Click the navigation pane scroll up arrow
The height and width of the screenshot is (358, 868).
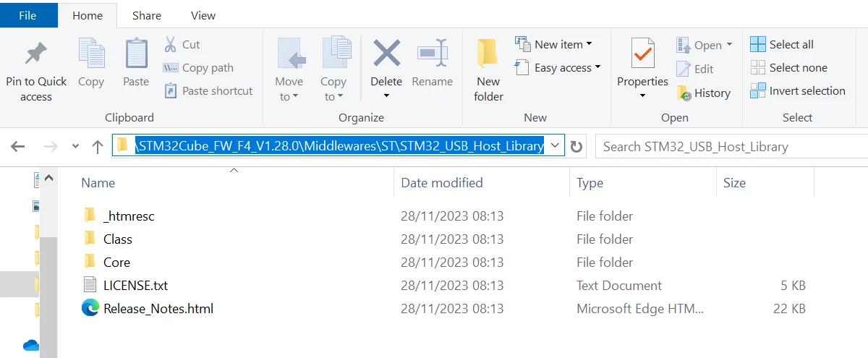(x=48, y=176)
